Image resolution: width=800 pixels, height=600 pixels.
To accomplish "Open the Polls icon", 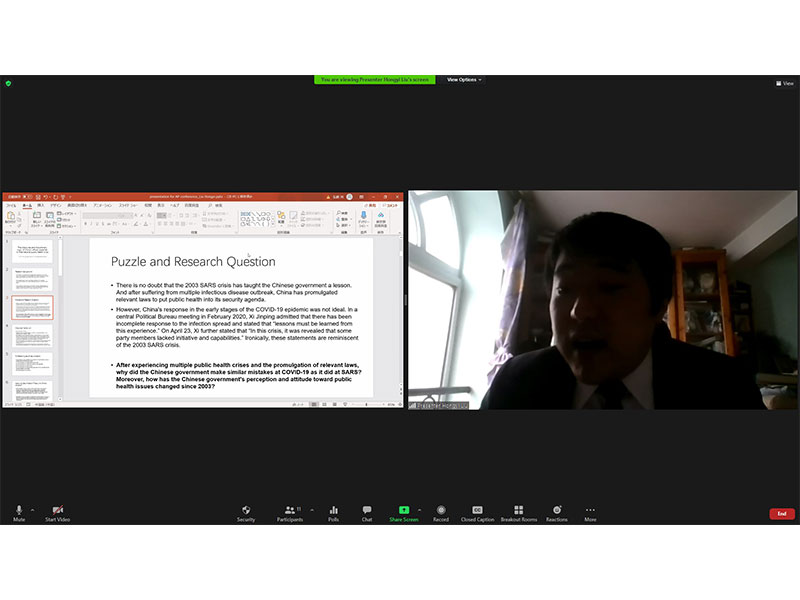I will pyautogui.click(x=333, y=511).
